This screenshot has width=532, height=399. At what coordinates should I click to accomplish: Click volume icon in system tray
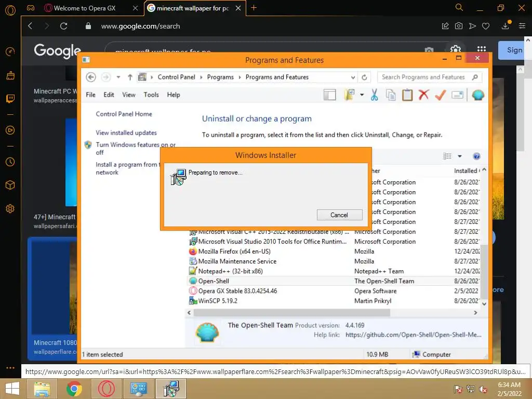[x=483, y=389]
